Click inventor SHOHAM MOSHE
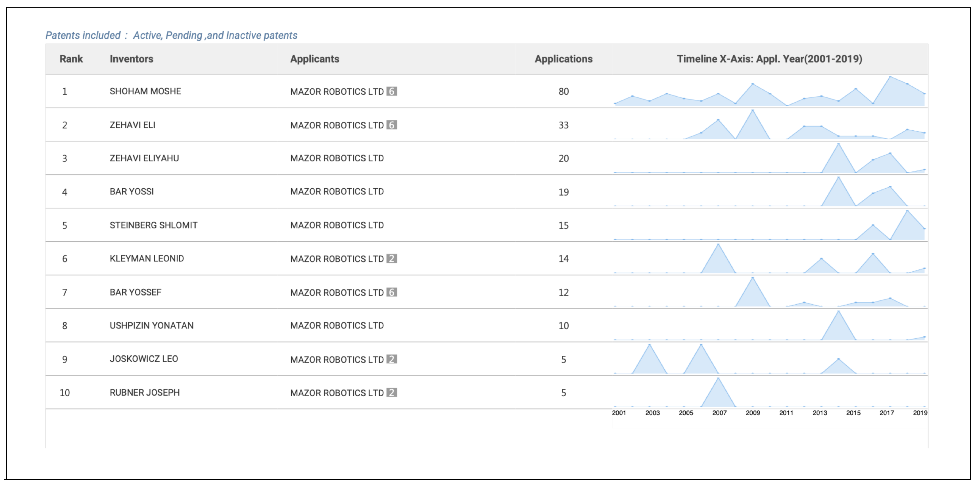Screen dimensions: 980x487 [145, 91]
